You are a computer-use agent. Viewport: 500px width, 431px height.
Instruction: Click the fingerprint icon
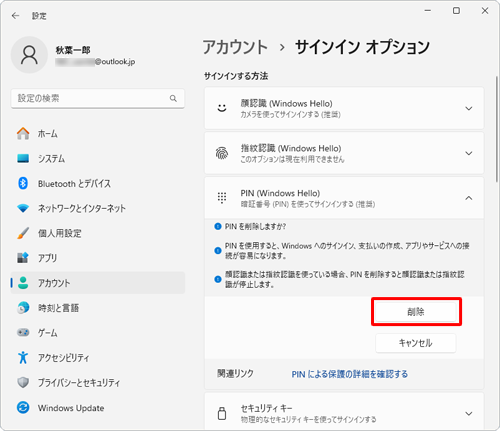tap(222, 153)
